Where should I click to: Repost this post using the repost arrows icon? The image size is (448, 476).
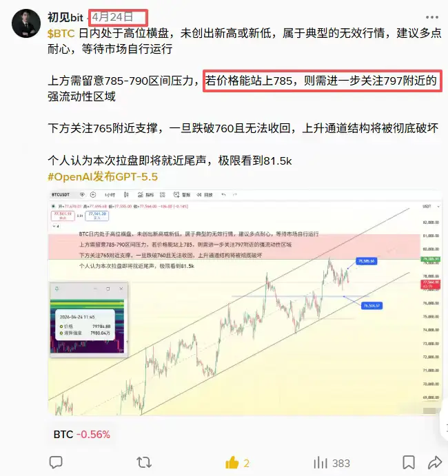coord(143,462)
